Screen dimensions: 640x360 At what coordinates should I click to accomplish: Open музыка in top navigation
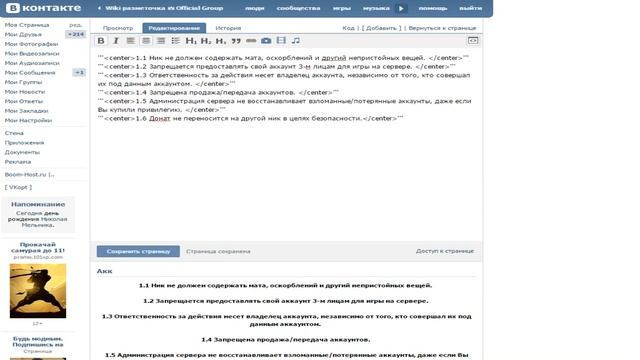click(x=376, y=8)
